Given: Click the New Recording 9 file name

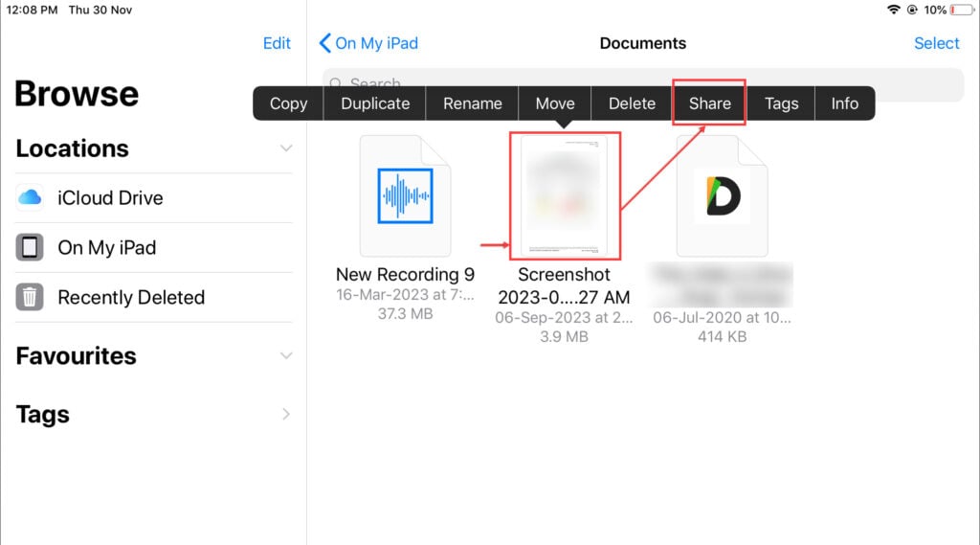Looking at the screenshot, I should click(x=405, y=275).
